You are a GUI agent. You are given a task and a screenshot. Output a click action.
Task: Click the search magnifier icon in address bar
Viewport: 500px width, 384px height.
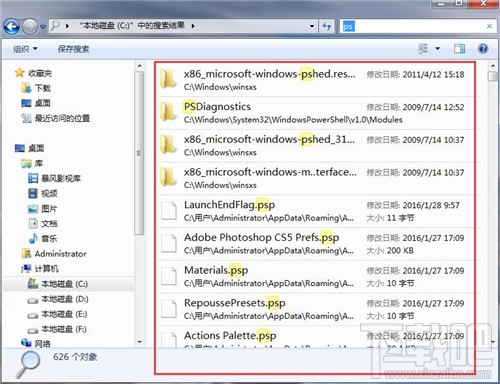point(55,25)
